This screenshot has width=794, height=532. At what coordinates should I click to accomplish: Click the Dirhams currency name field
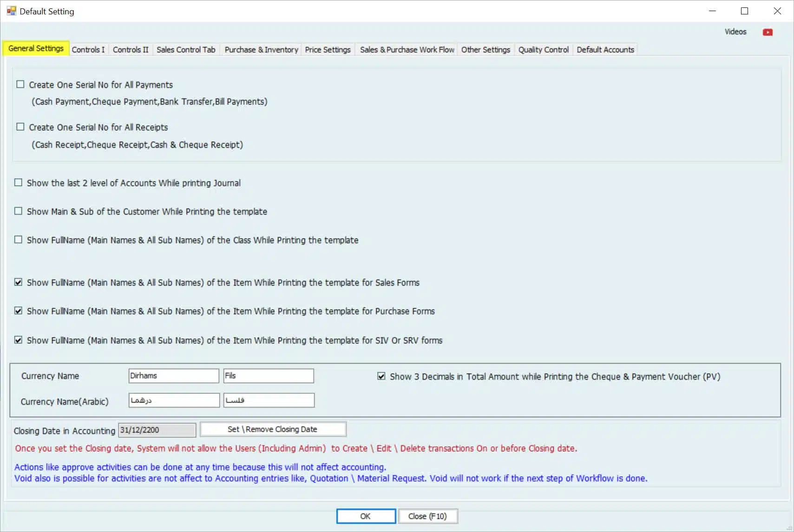(x=173, y=376)
